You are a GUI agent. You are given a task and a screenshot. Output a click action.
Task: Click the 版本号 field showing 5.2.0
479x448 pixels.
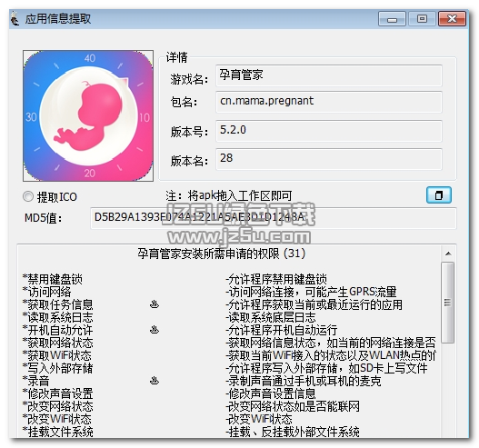[329, 131]
